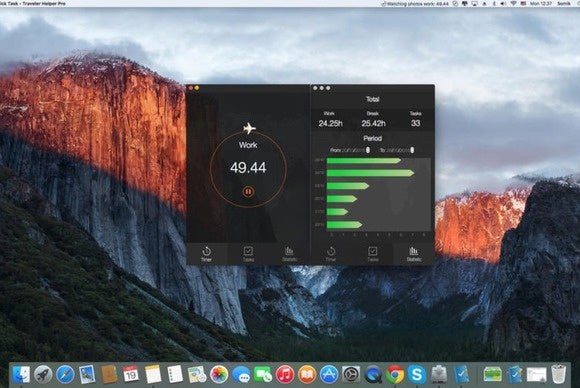Open App Store from the dock
The height and width of the screenshot is (388, 580).
click(328, 374)
